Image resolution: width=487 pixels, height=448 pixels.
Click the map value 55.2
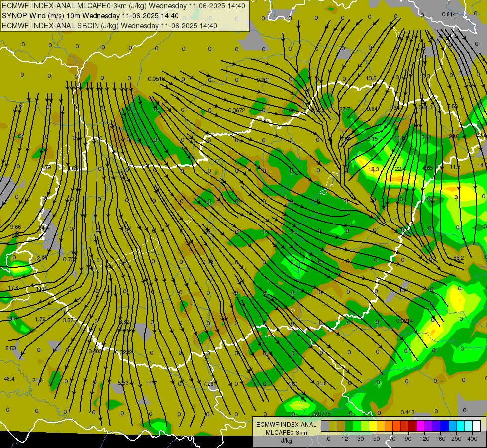(459, 258)
